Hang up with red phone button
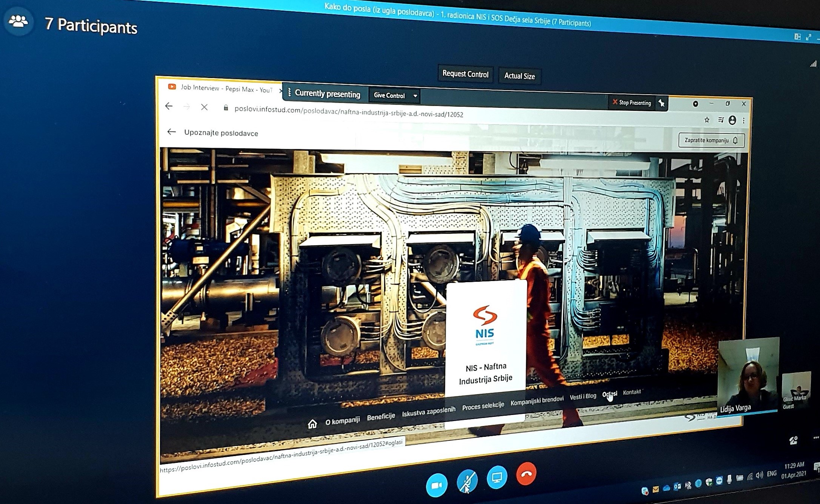The height and width of the screenshot is (504, 820). [x=526, y=474]
